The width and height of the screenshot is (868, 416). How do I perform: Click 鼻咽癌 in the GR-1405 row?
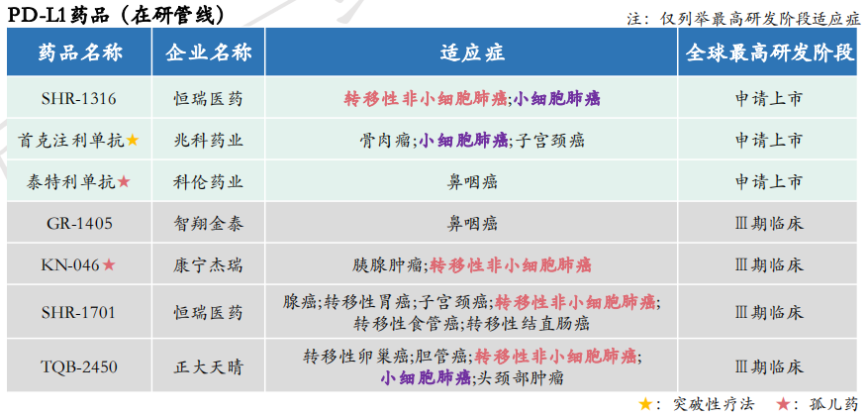point(472,223)
